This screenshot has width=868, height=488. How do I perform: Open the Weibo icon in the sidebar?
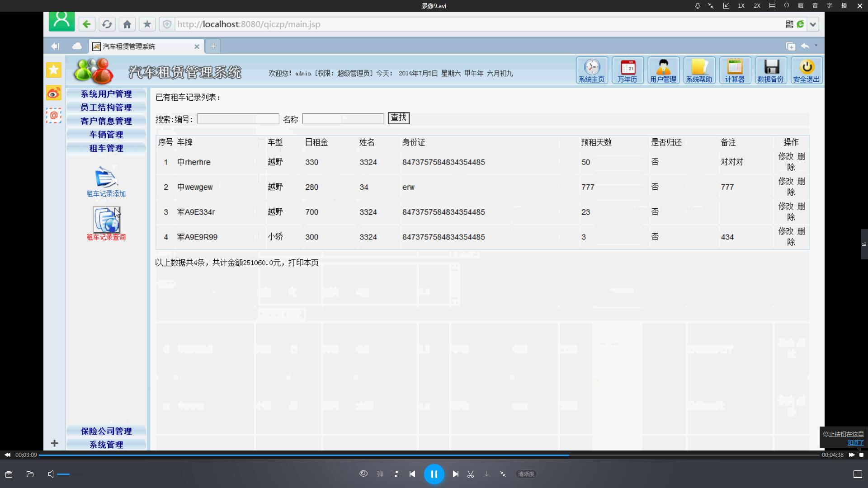[x=54, y=93]
